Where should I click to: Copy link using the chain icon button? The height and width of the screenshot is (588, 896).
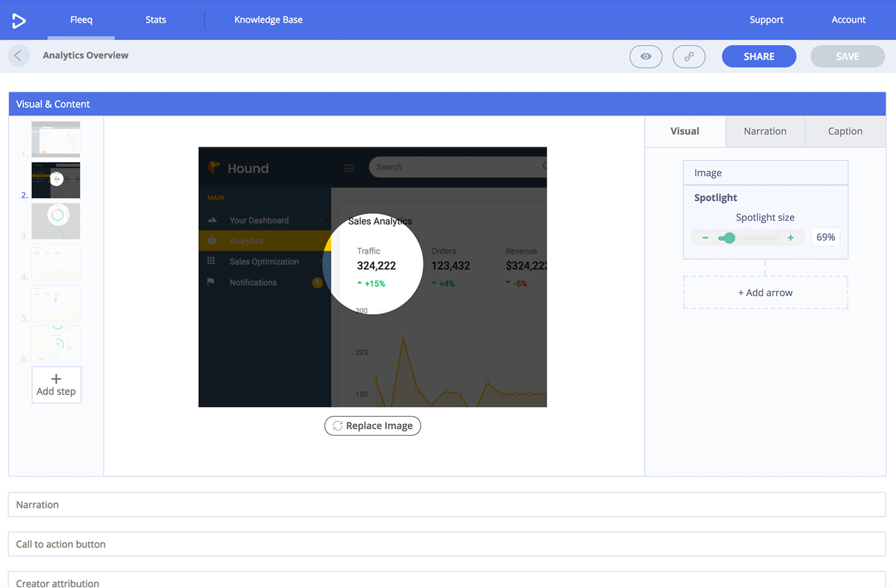click(x=689, y=57)
